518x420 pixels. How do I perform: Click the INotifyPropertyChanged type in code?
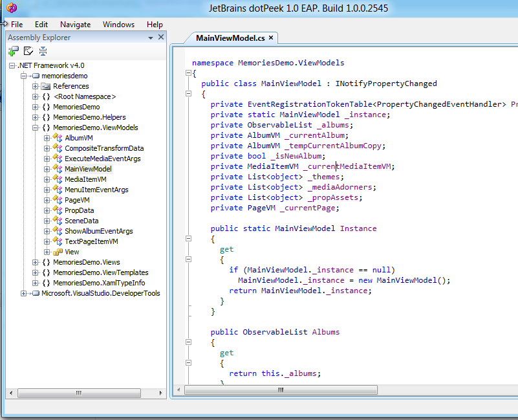pyautogui.click(x=386, y=83)
